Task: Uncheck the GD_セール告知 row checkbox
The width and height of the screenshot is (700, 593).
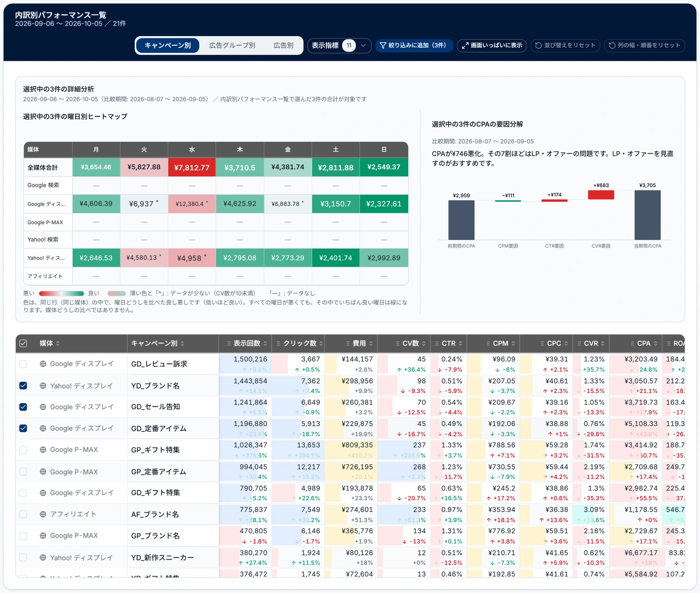Action: [x=23, y=407]
